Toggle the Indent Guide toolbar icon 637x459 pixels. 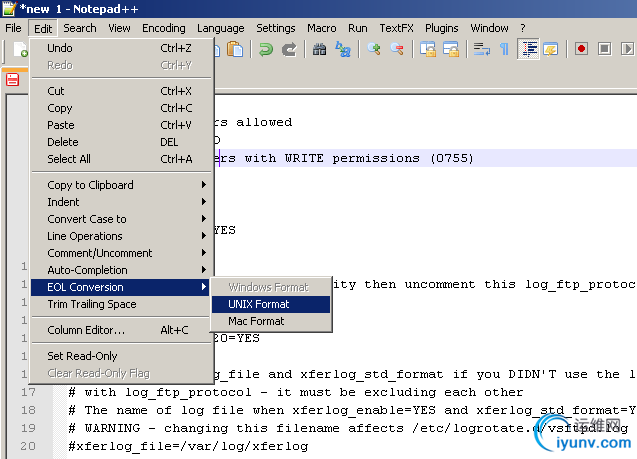tap(528, 50)
